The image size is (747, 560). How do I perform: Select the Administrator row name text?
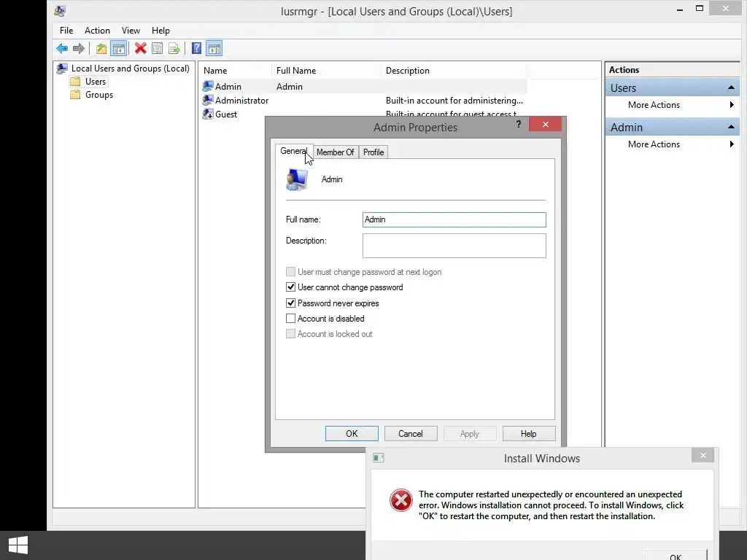[241, 101]
